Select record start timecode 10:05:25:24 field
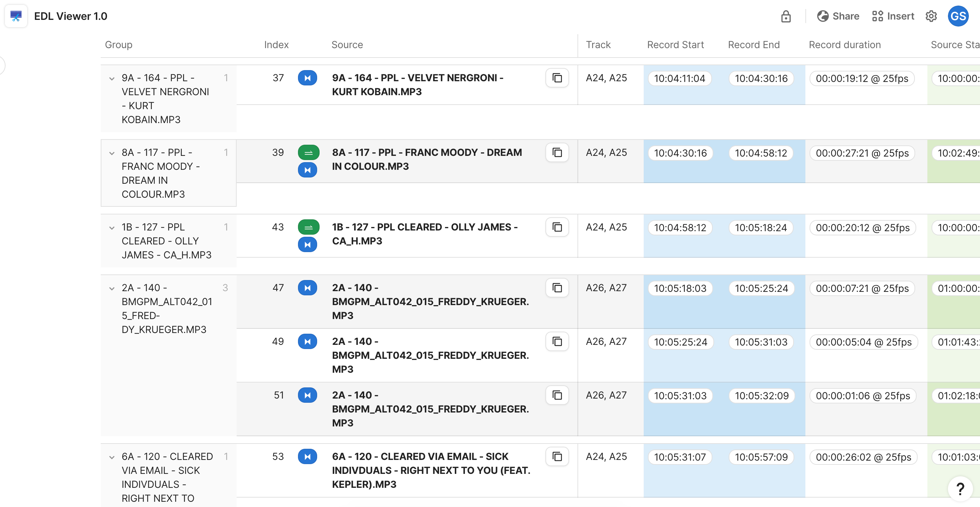The image size is (980, 507). [x=680, y=342]
